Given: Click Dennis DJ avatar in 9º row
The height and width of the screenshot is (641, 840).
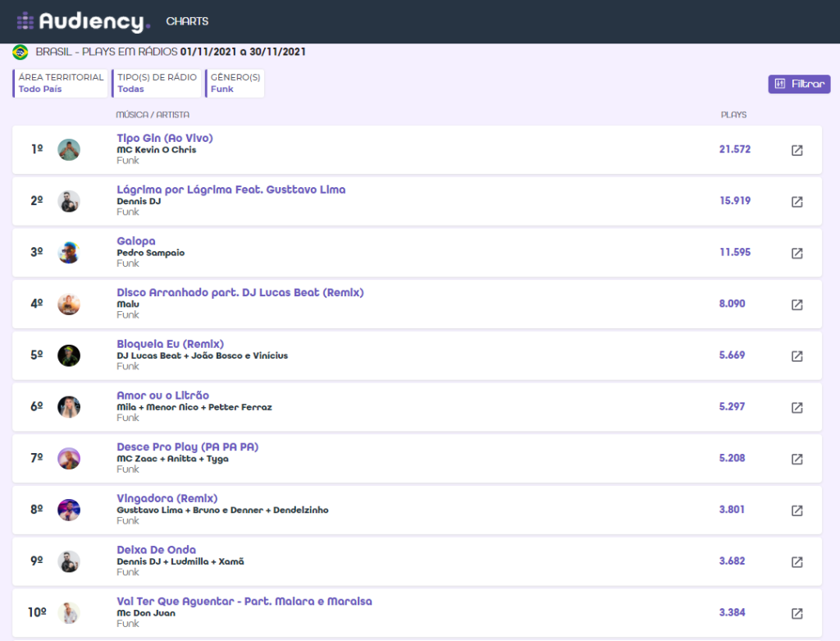Looking at the screenshot, I should click(x=69, y=561).
